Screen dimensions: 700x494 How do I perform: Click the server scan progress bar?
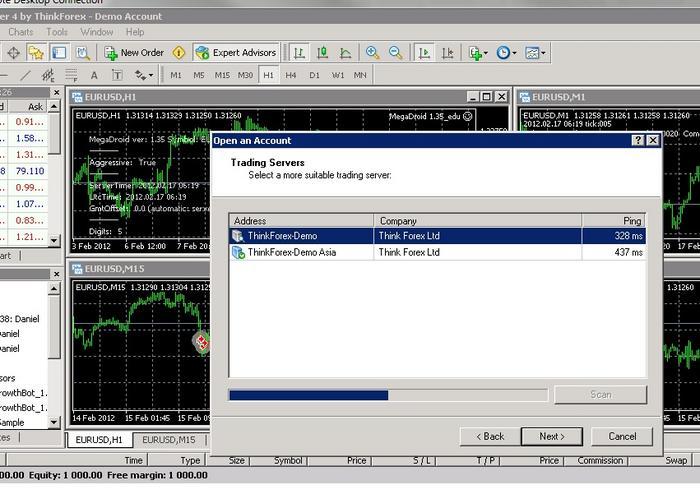coord(388,395)
